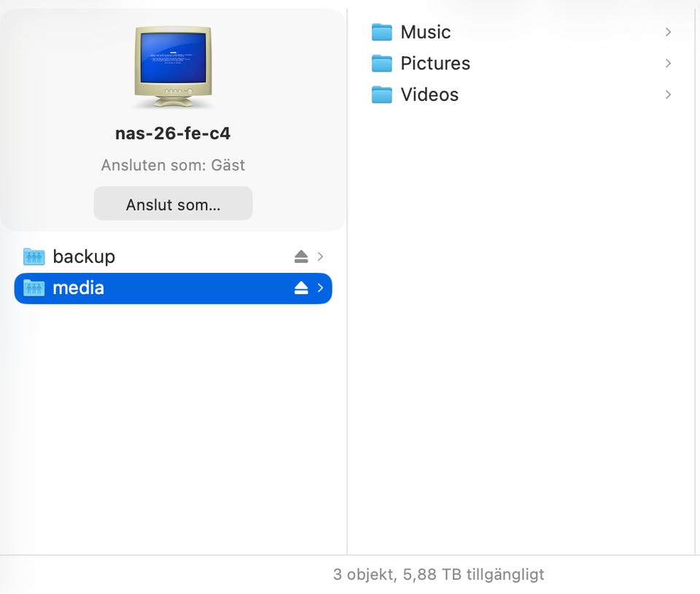Expand the media share with its chevron

[320, 288]
